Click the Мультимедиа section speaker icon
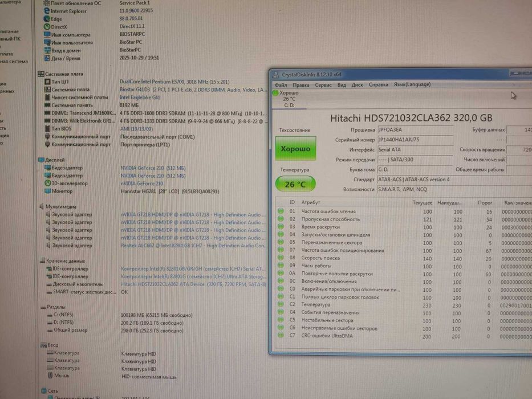532x399 pixels. tap(42, 206)
